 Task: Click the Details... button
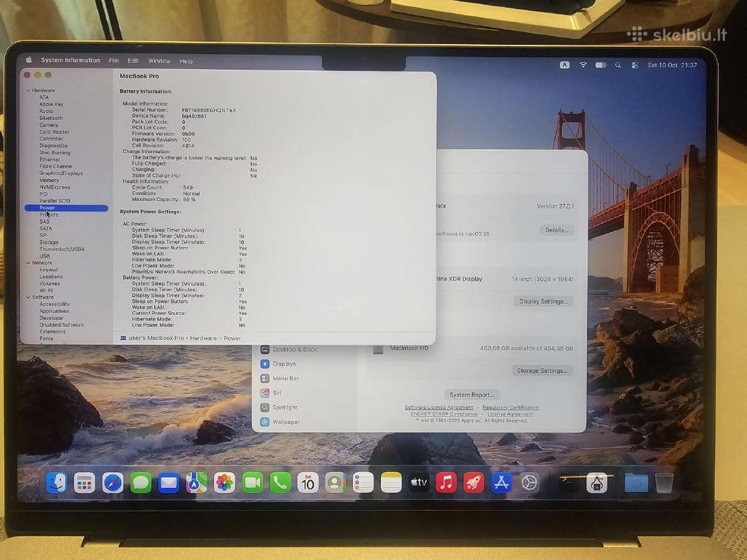[x=557, y=230]
